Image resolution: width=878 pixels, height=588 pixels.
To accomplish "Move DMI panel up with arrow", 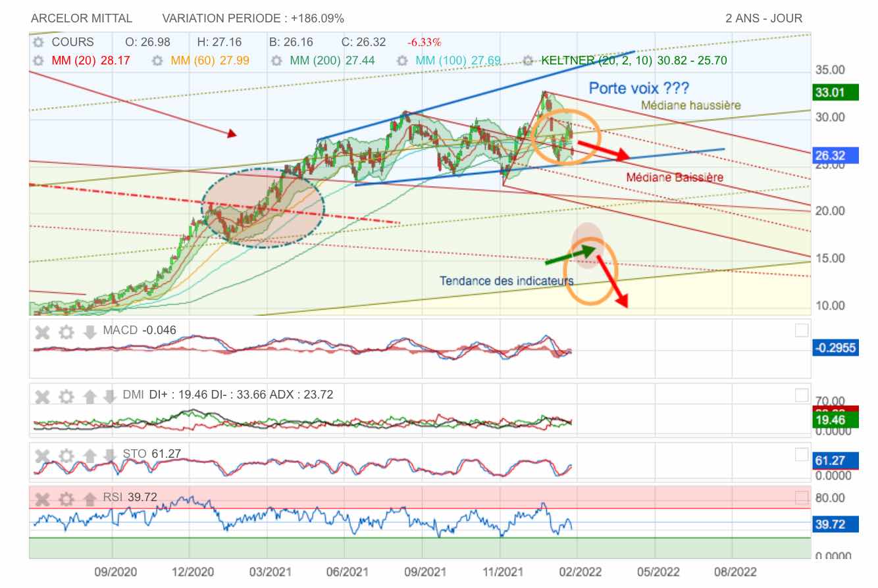I will point(90,396).
